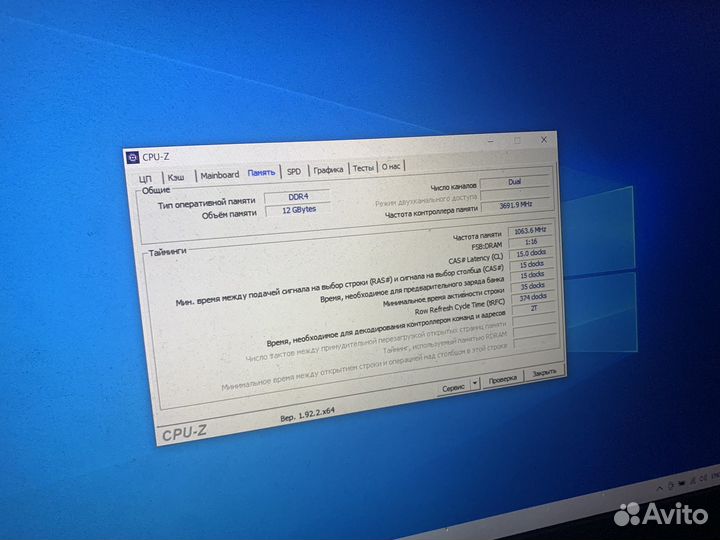Screen dimensions: 720x540
Task: Show hidden icons in the system tray
Action: point(659,489)
